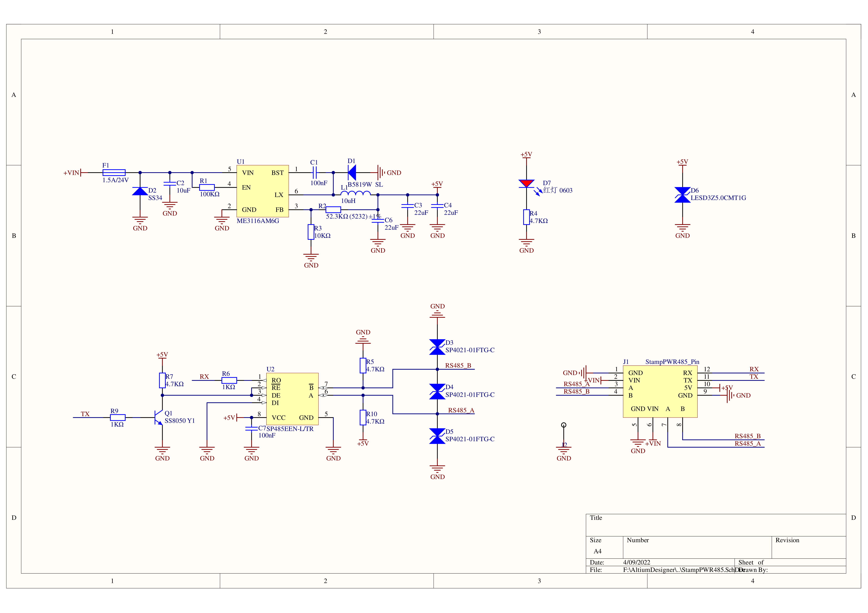Select the D6 LESD3Z5.0CMT1G TVS diode

[682, 195]
